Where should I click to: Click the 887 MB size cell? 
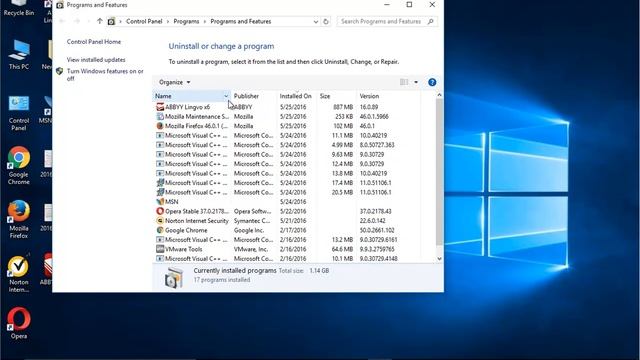point(343,107)
